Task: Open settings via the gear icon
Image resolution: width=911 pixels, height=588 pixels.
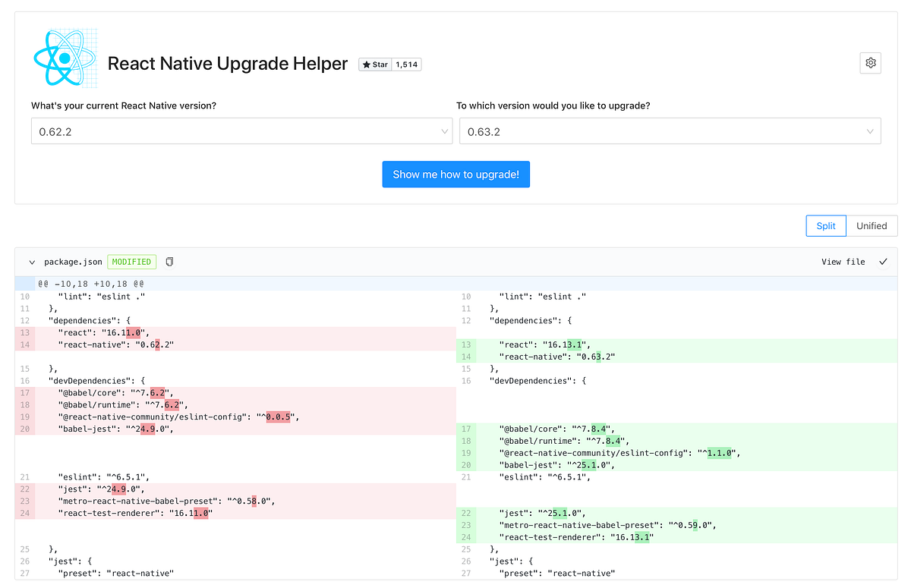Action: coord(870,62)
